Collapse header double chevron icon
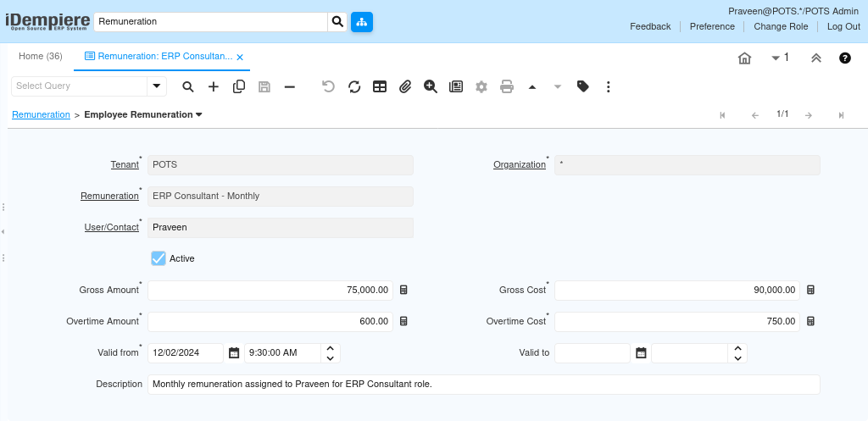 click(816, 58)
